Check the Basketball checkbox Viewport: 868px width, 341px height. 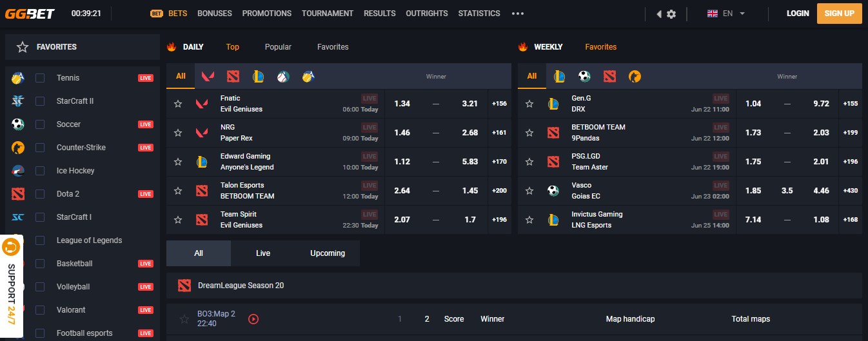40,264
